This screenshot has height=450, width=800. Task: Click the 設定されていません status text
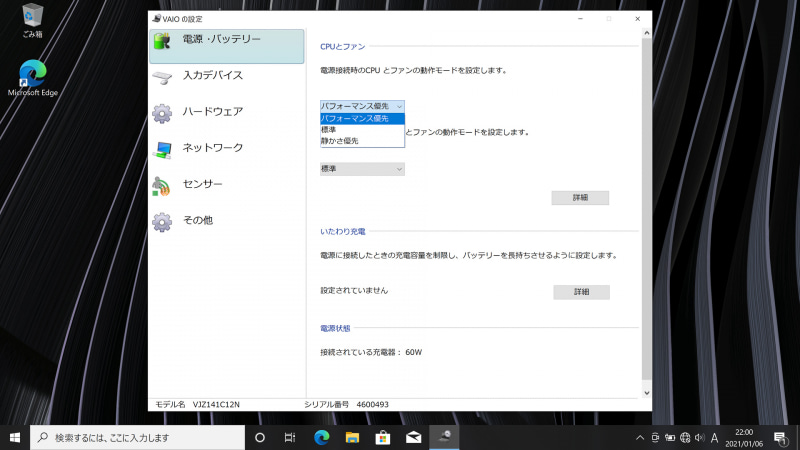point(354,290)
